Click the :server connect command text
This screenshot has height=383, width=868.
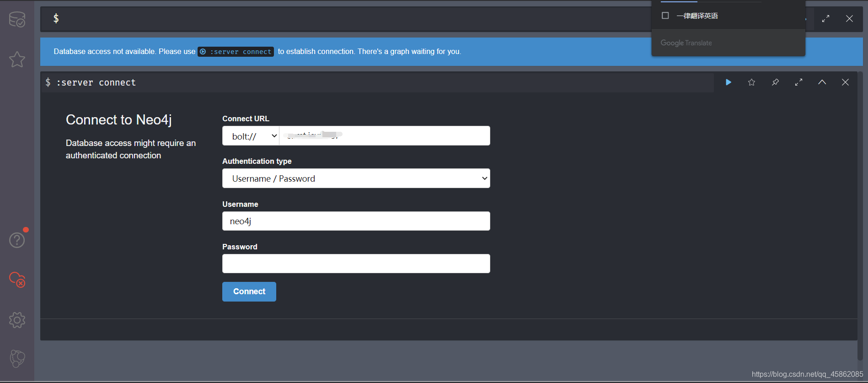96,82
